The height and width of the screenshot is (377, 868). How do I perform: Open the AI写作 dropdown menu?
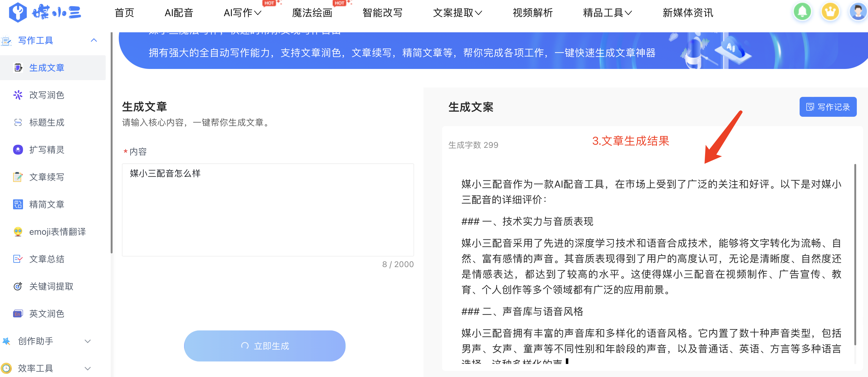[x=242, y=13]
